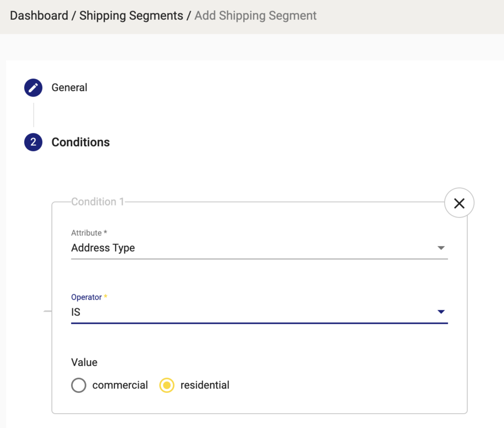Click the Attribute field label
The image size is (504, 428).
(89, 233)
